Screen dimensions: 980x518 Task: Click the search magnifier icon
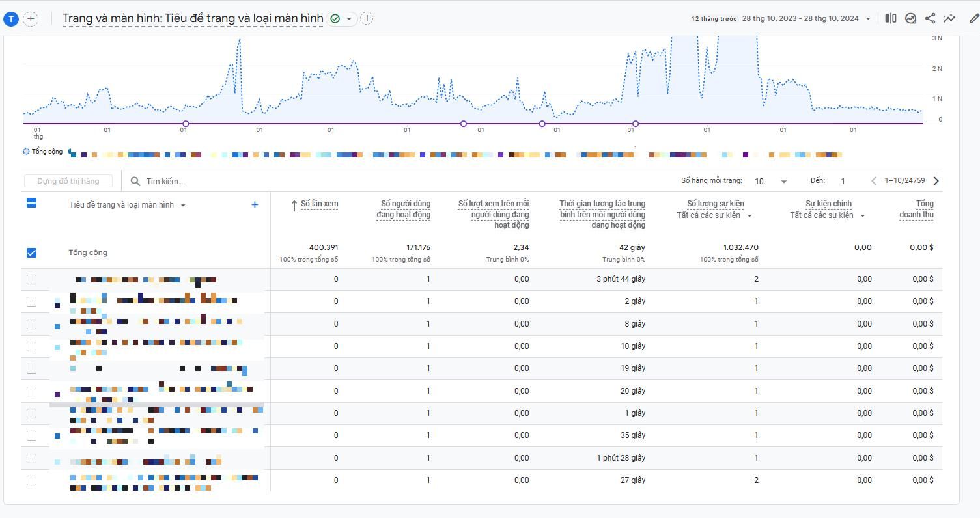coord(135,181)
